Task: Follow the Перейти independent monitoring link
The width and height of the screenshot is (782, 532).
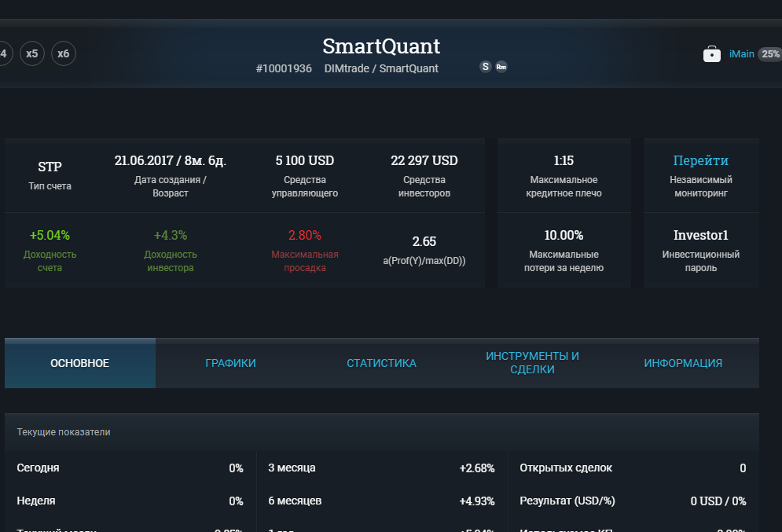Action: [701, 160]
